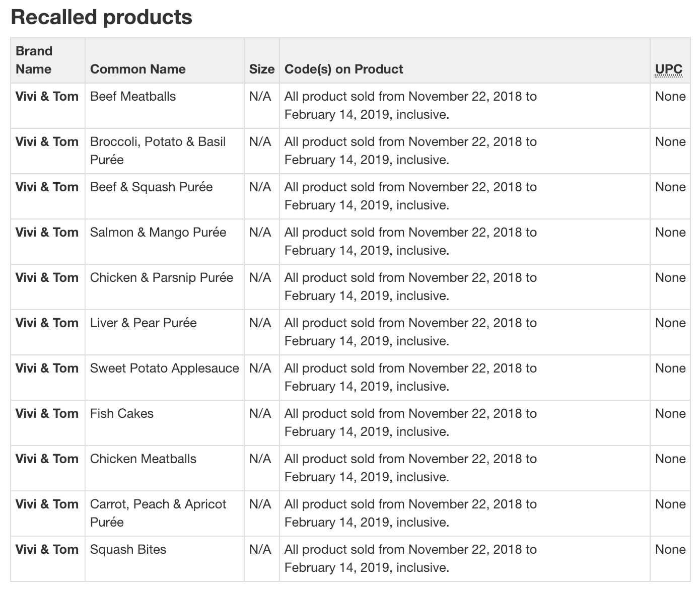Click the sale dates for Squash Bites
700x589 pixels.
410,558
